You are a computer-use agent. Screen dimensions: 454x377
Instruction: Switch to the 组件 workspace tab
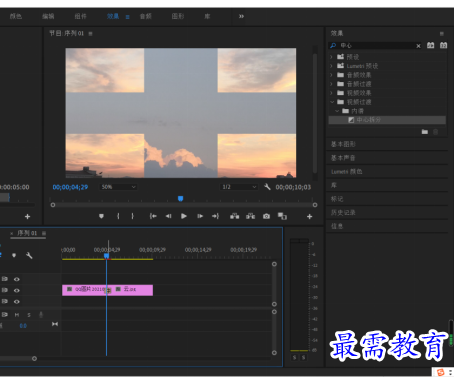[x=80, y=16]
